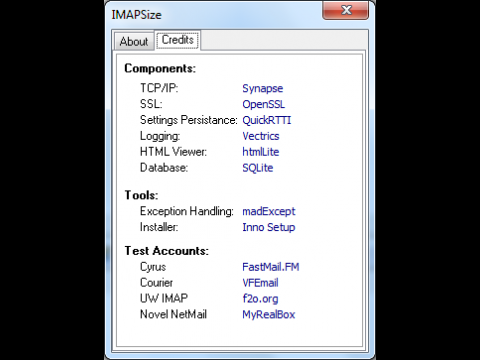Click the Installer: label

coord(159,227)
